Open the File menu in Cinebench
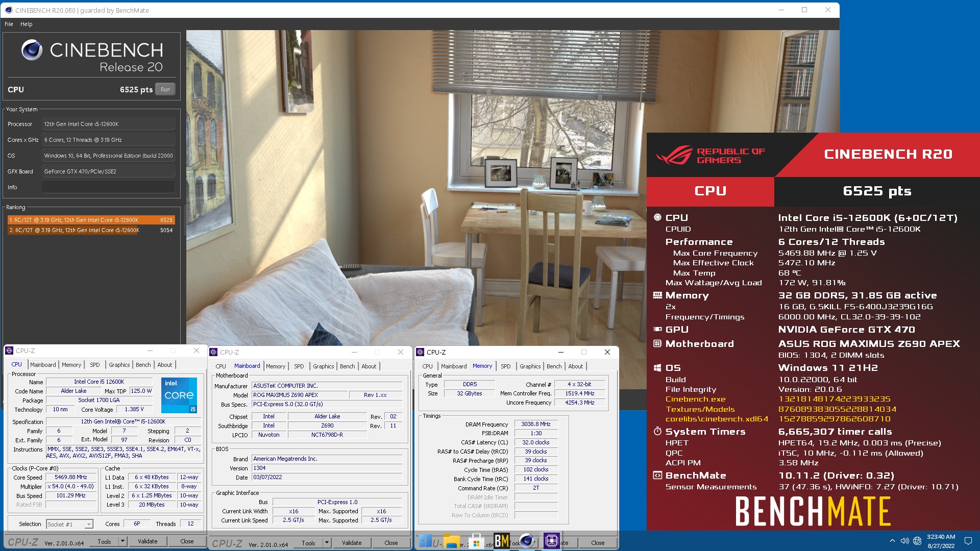 [9, 24]
